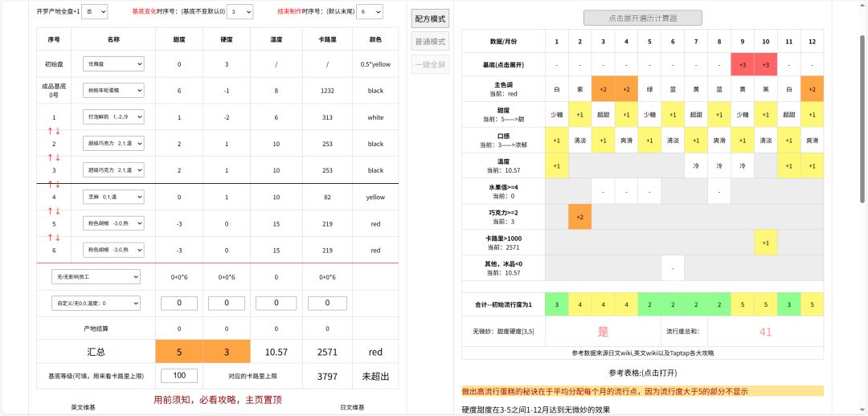Click the 合计--初始流行度为1 label
This screenshot has height=416, width=868.
503,304
